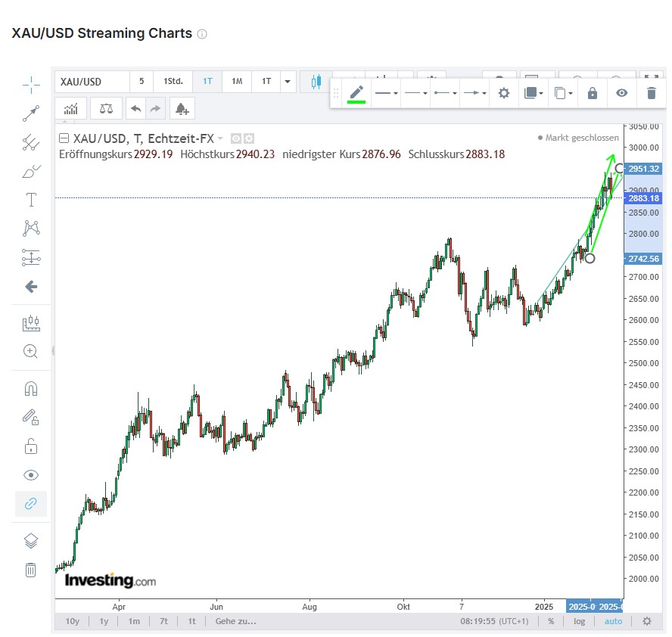Open the visual order layers dropdown
672x637 pixels.
click(534, 93)
